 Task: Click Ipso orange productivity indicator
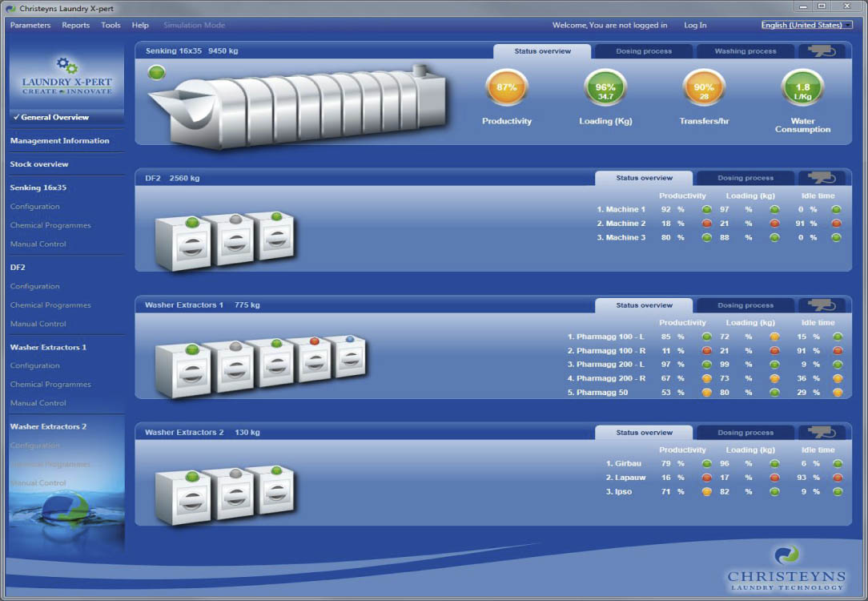[x=706, y=491]
